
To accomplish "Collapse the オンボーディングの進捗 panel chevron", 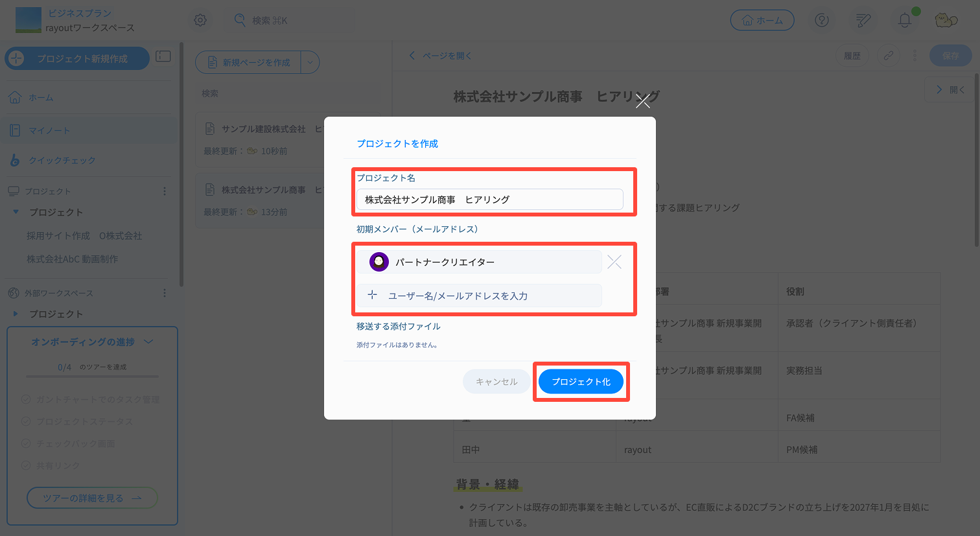I will (x=148, y=342).
